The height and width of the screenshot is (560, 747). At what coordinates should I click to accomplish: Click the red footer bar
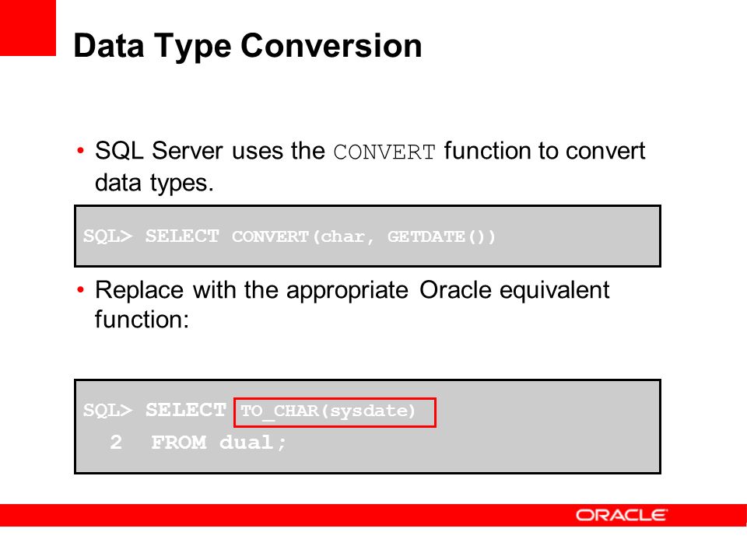[373, 515]
